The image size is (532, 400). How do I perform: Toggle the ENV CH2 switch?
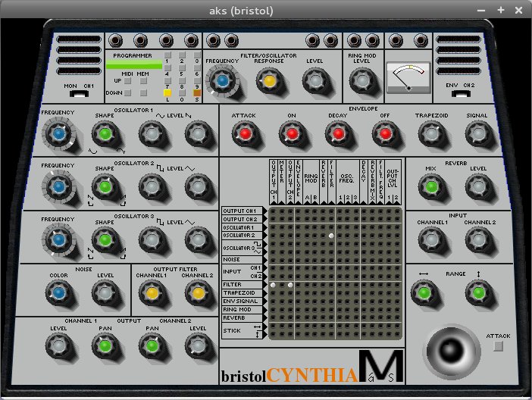461,93
